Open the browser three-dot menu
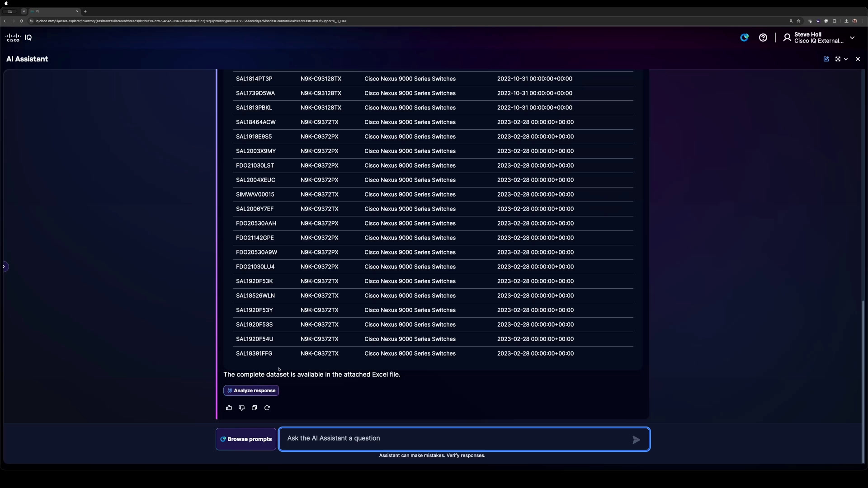The width and height of the screenshot is (868, 488). tap(863, 21)
